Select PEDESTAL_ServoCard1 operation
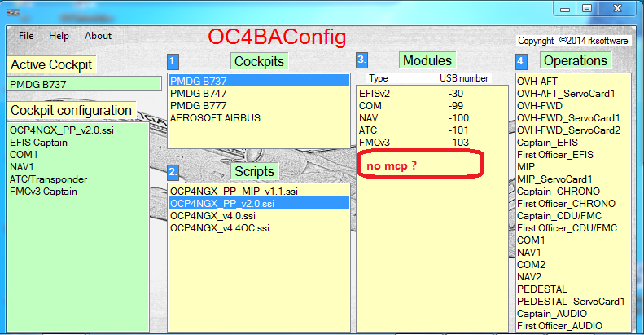 coord(570,301)
